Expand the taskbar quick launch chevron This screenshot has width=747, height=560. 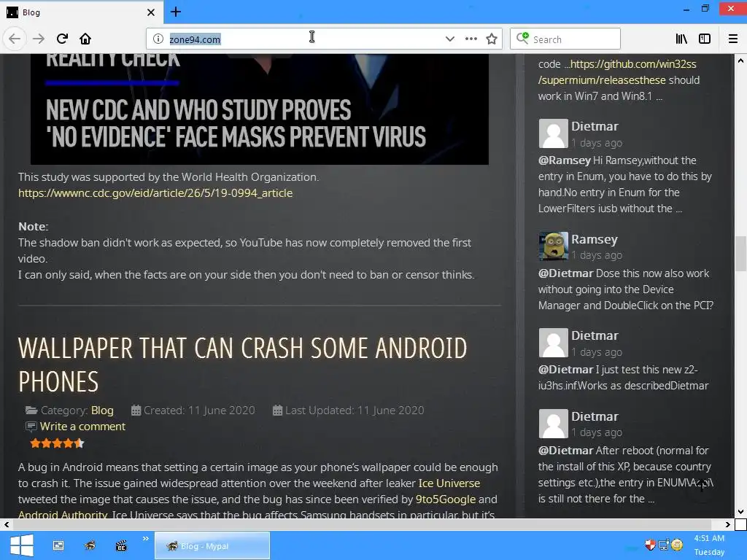(x=145, y=539)
